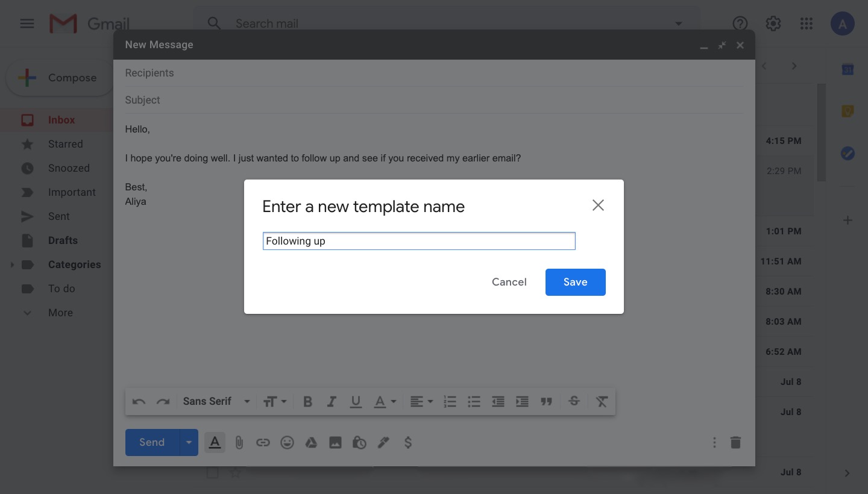Toggle the formatting options button
Screen dimensions: 868x494
tap(215, 443)
